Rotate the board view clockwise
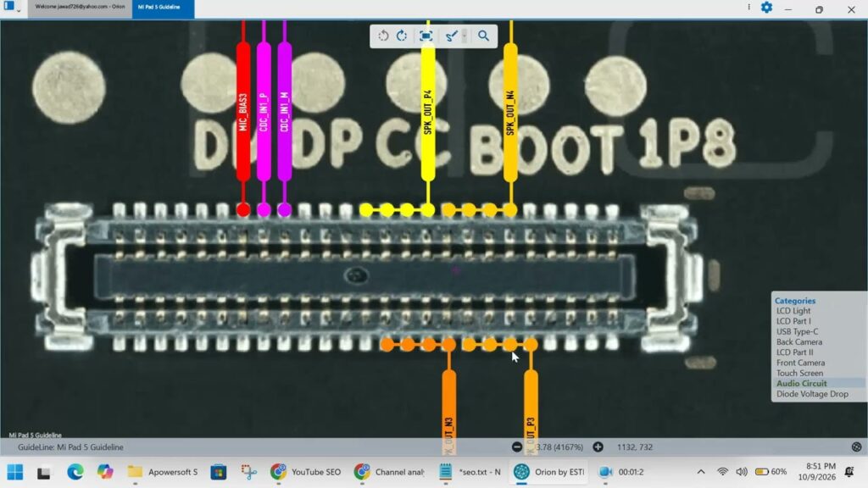The height and width of the screenshot is (488, 868). (x=402, y=36)
